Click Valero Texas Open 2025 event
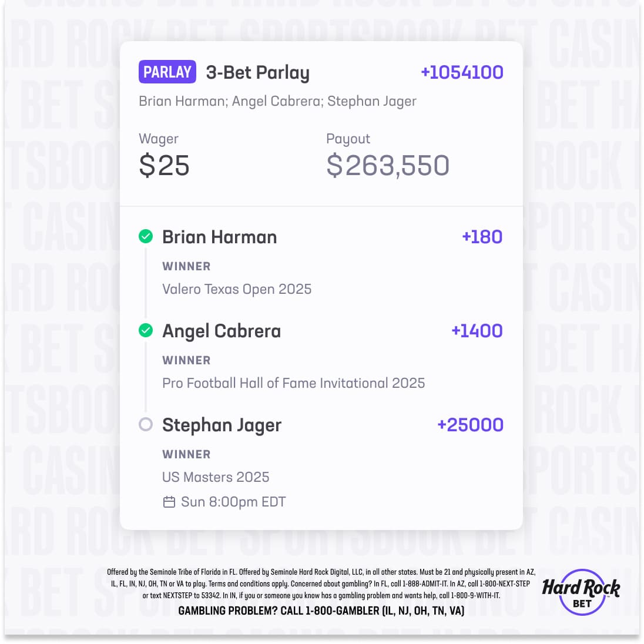Screen dimensions: 644x644 click(237, 289)
